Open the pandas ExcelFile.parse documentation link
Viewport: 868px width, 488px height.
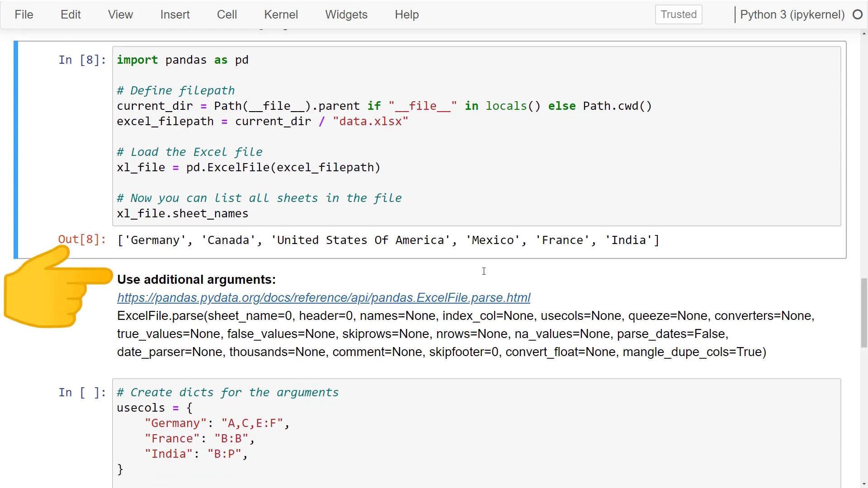[x=324, y=297]
